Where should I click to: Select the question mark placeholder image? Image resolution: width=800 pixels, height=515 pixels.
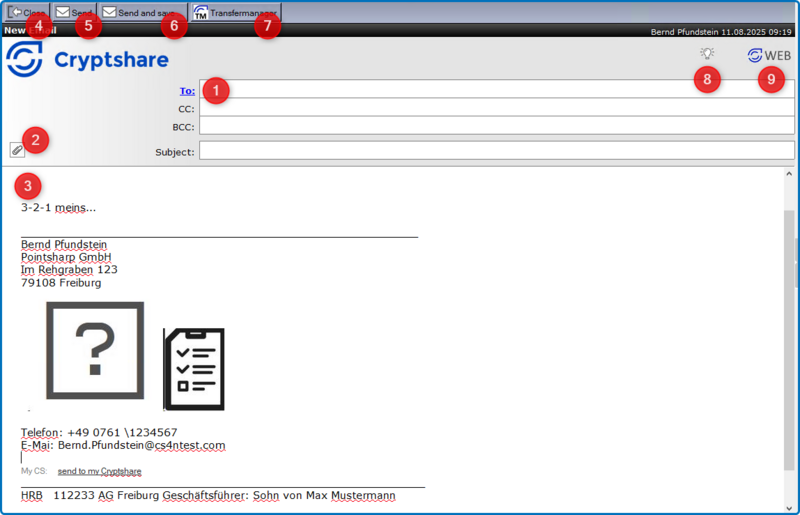pos(95,350)
